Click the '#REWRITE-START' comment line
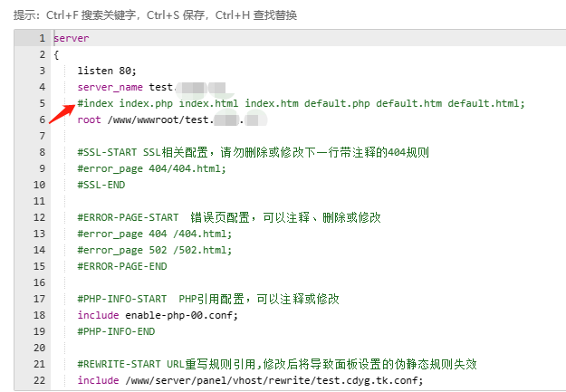Screen dimensions: 566x392 tap(277, 364)
